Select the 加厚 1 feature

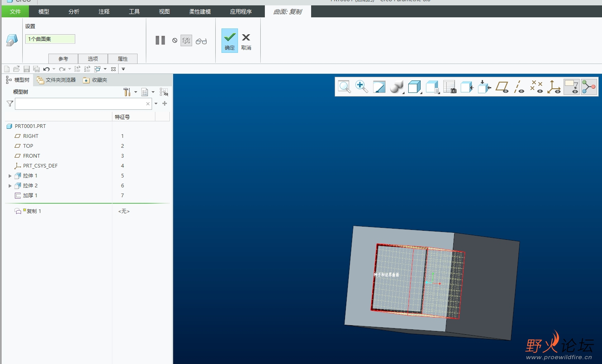click(30, 196)
